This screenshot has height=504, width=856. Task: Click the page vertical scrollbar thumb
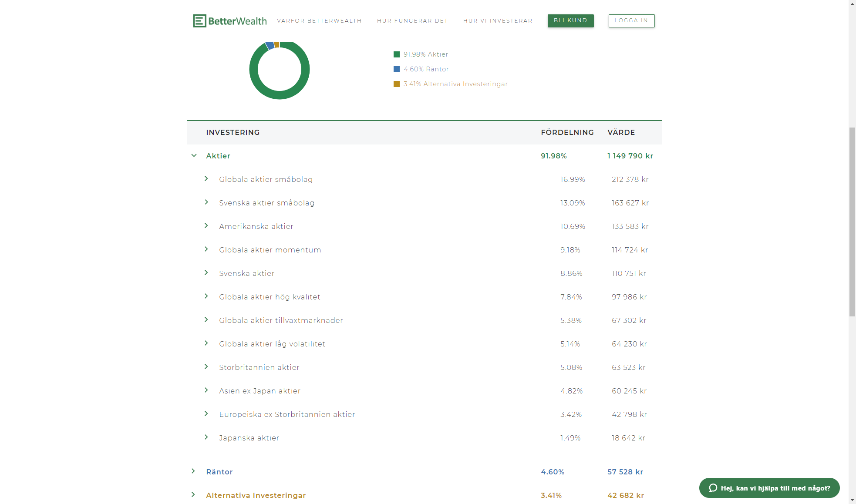coord(852,222)
